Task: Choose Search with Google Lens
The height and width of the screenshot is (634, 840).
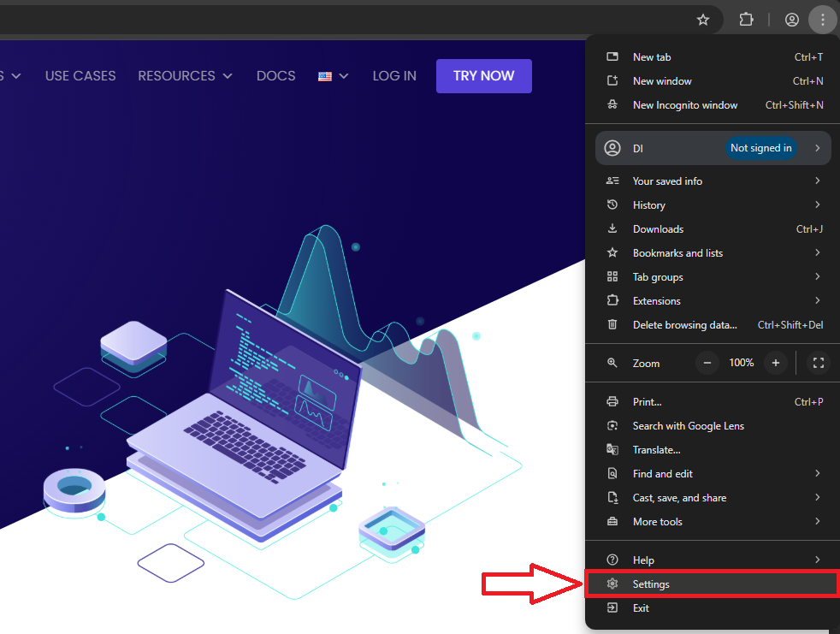Action: tap(688, 426)
